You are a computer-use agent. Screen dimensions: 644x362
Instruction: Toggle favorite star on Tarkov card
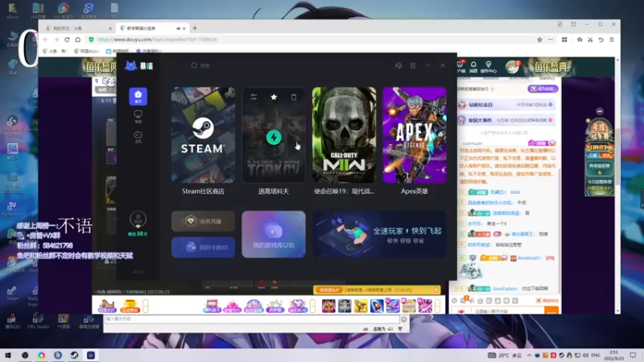pos(274,97)
